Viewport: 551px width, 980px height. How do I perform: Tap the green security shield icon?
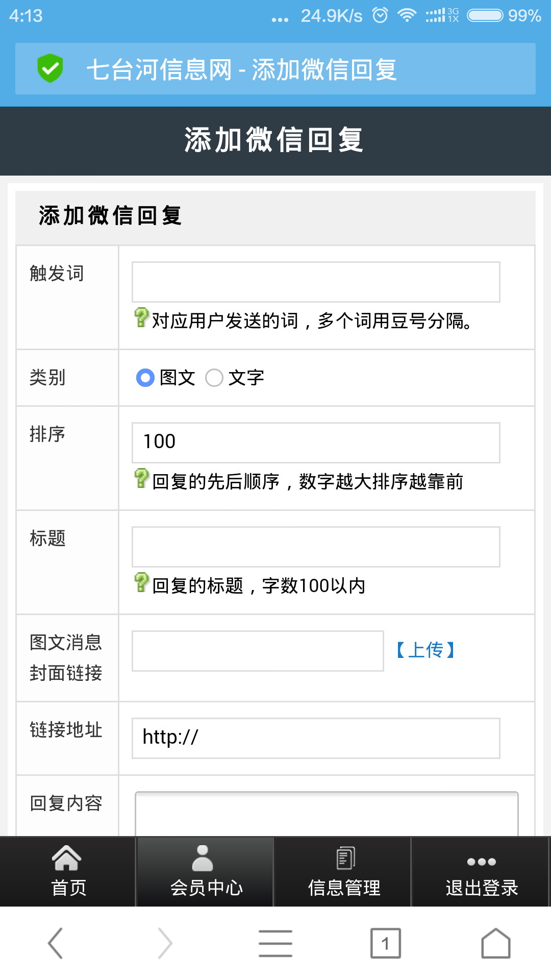50,68
